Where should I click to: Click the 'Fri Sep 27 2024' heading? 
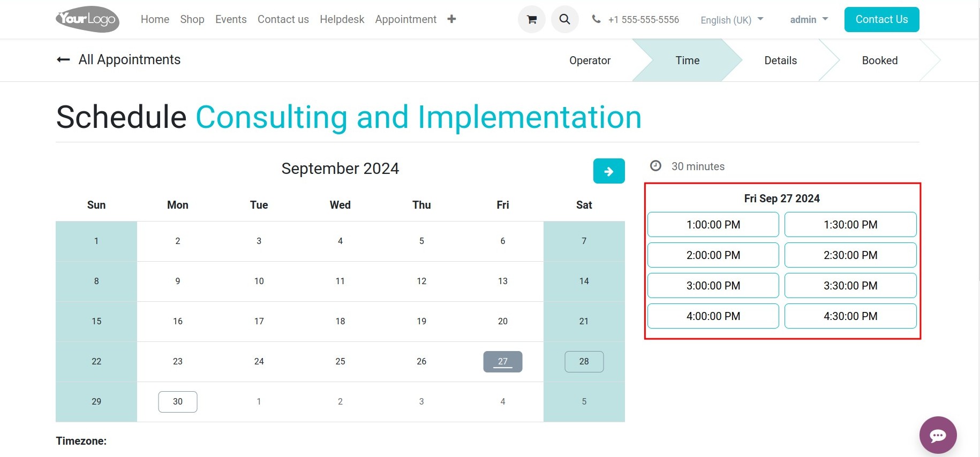782,199
